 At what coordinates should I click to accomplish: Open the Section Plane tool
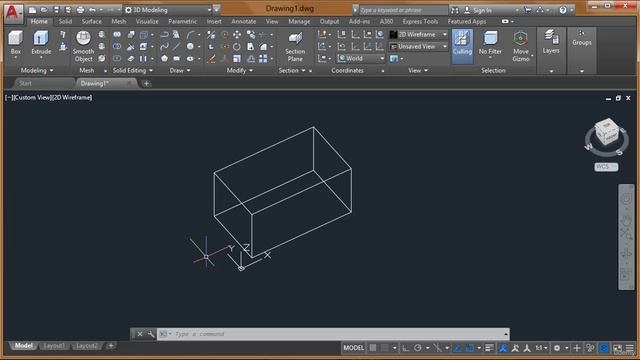295,47
